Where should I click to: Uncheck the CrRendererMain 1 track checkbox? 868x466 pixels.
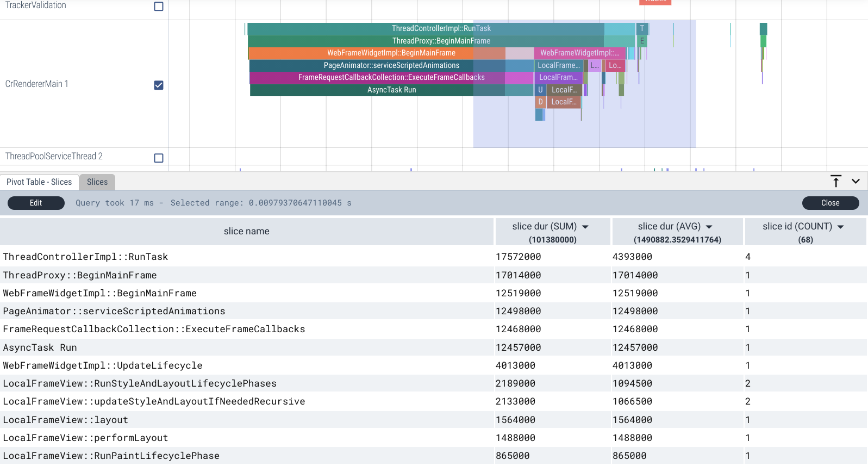[159, 85]
